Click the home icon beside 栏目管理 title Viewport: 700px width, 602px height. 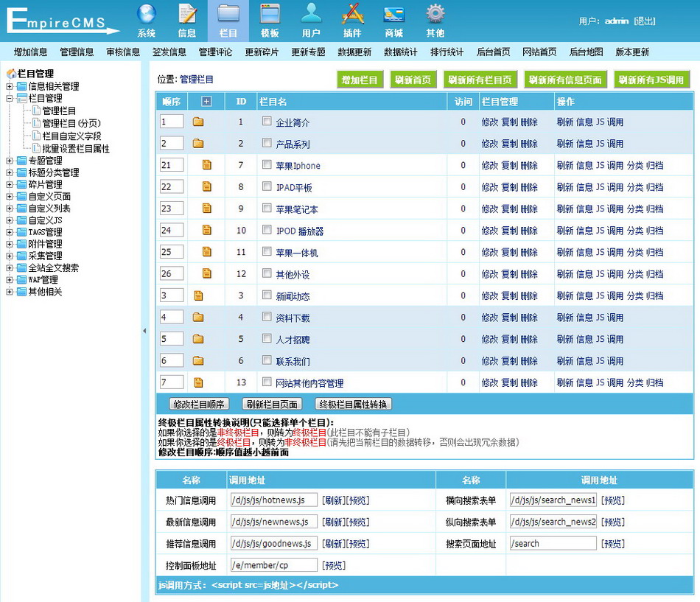[x=11, y=73]
